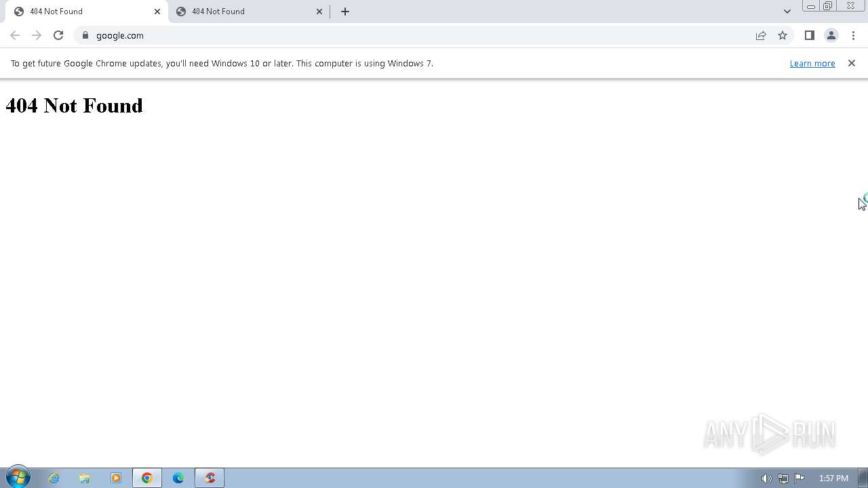Go back to previous page

pyautogui.click(x=15, y=35)
